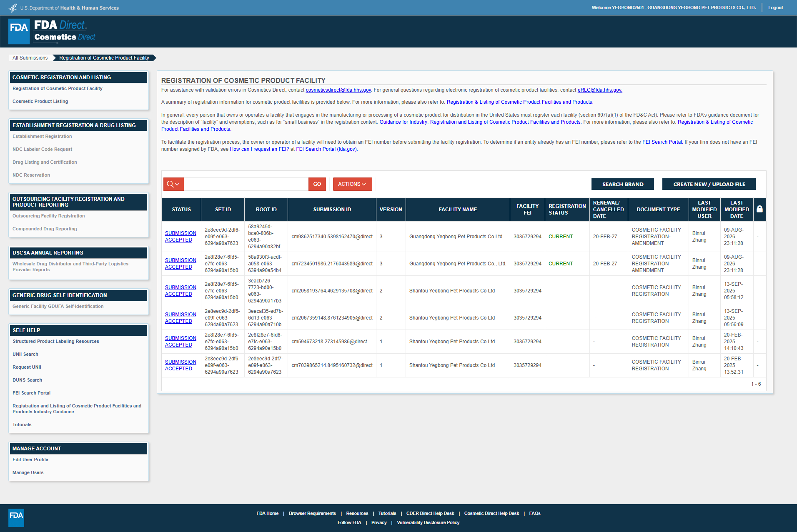797x532 pixels.
Task: Open Tutorials link in Self Help
Action: coord(22,425)
